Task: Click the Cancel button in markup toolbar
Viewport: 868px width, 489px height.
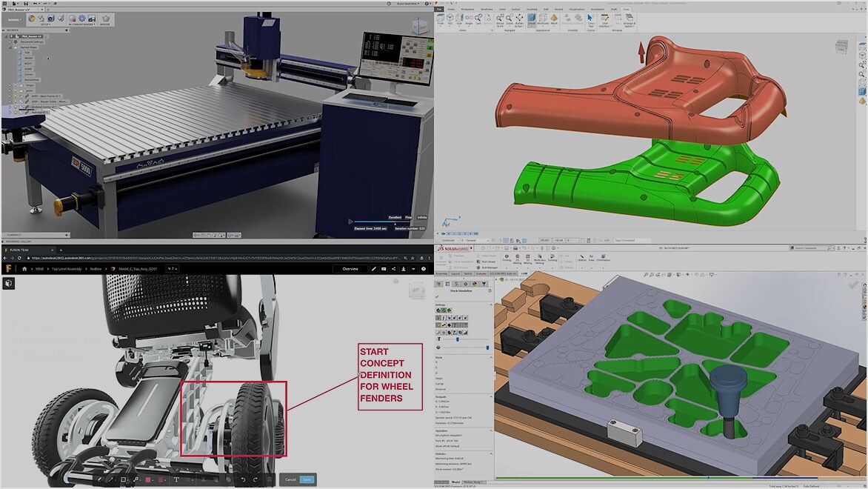Action: (290, 479)
